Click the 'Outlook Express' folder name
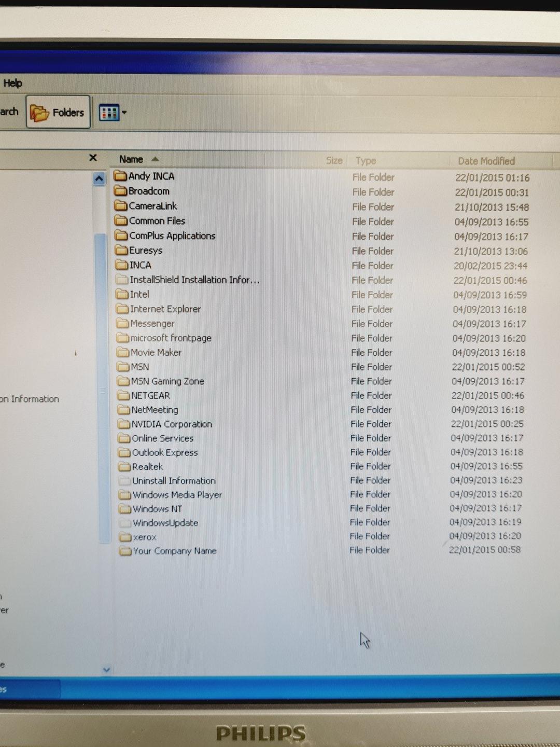The width and height of the screenshot is (560, 747). coord(165,453)
